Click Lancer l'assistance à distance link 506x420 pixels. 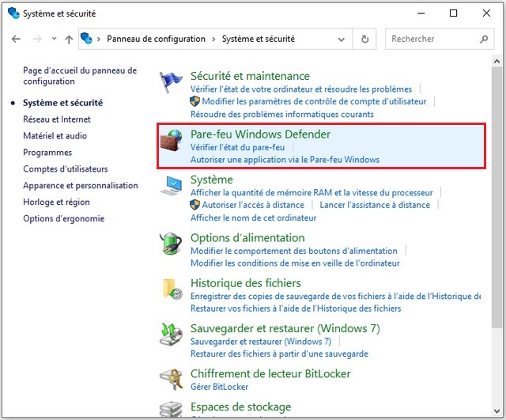point(375,205)
